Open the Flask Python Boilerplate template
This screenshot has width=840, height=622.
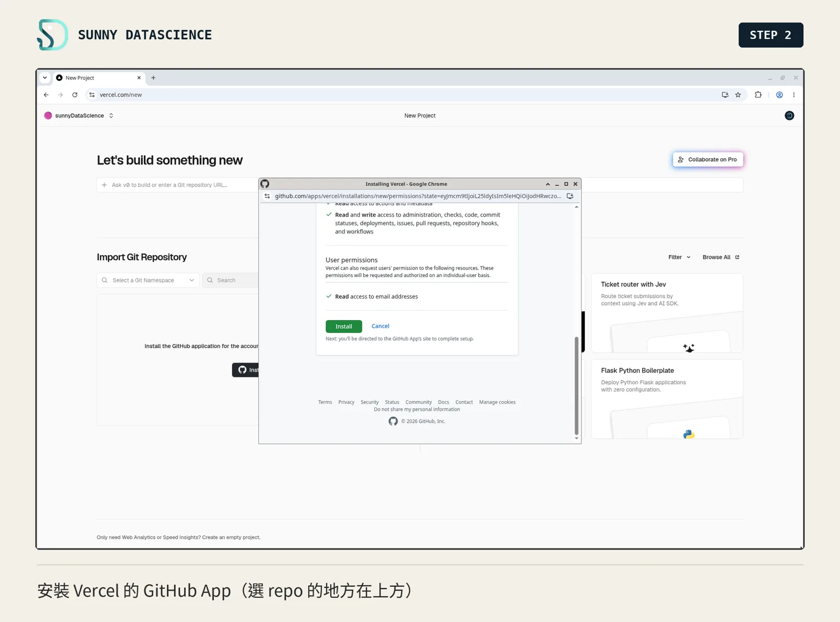[667, 399]
